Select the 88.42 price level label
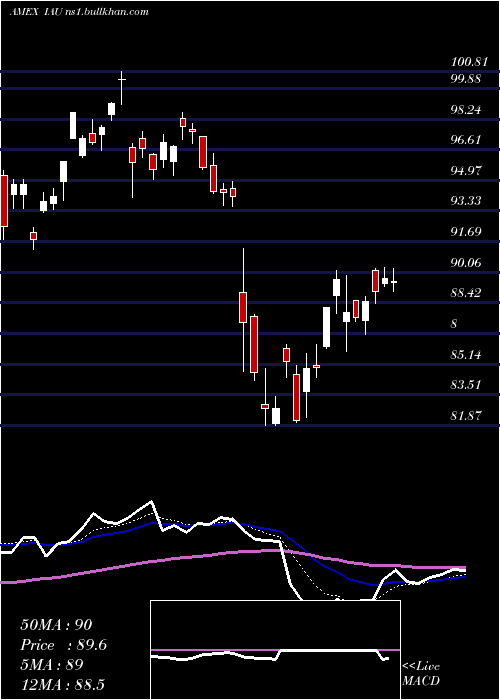 coord(465,293)
